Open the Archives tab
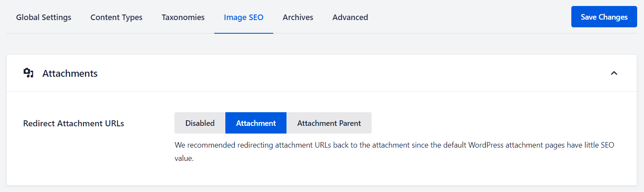The height and width of the screenshot is (192, 644). pyautogui.click(x=298, y=17)
